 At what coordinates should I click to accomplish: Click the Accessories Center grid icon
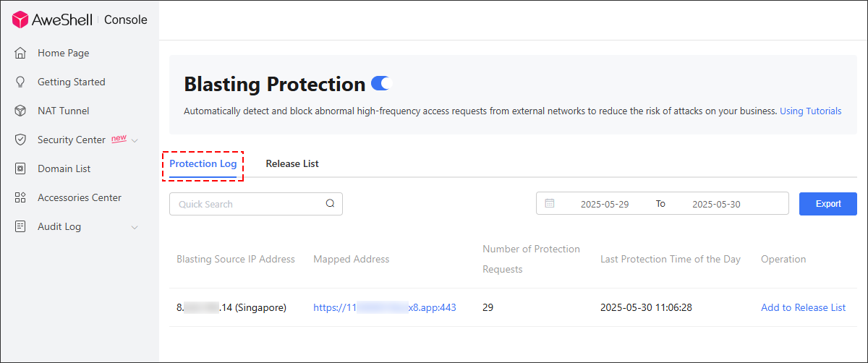pos(21,197)
